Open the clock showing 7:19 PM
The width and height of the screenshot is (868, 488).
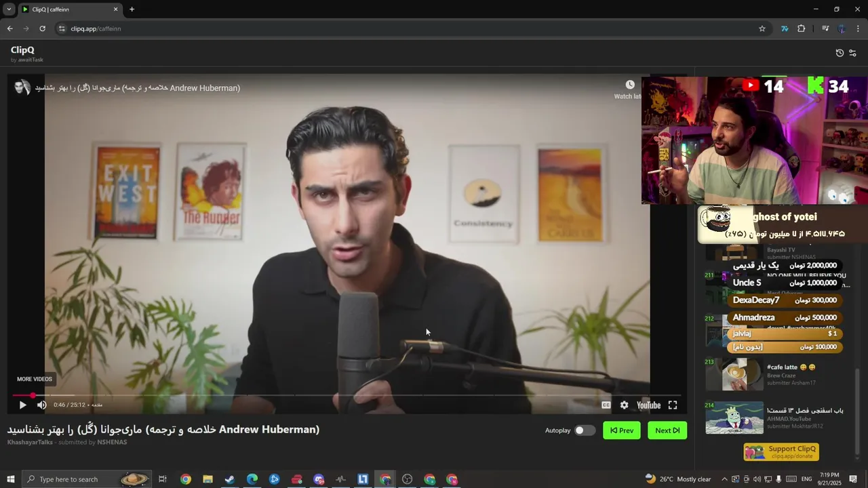click(830, 479)
